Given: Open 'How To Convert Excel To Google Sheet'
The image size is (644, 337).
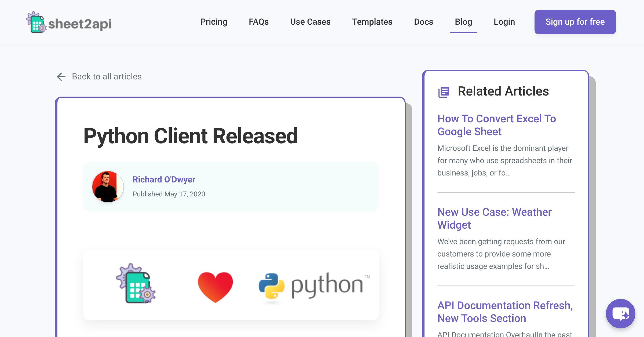Looking at the screenshot, I should coord(496,125).
